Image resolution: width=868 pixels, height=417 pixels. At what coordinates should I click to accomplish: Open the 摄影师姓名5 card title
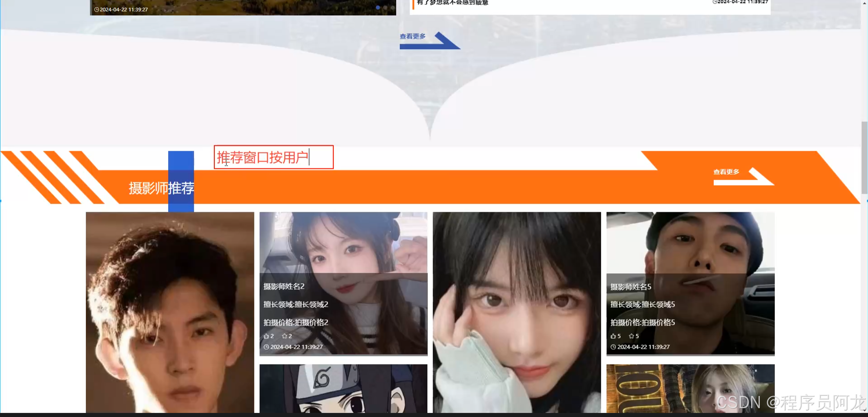[x=631, y=287]
